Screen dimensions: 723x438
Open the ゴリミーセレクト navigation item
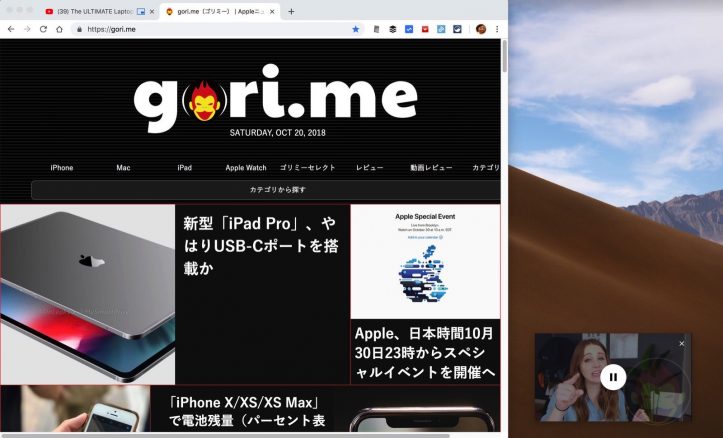308,168
